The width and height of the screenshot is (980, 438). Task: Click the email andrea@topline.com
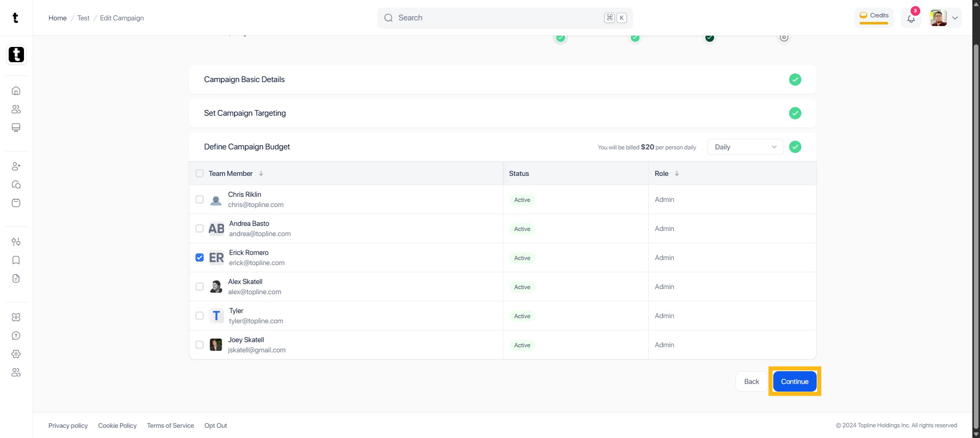pyautogui.click(x=260, y=234)
